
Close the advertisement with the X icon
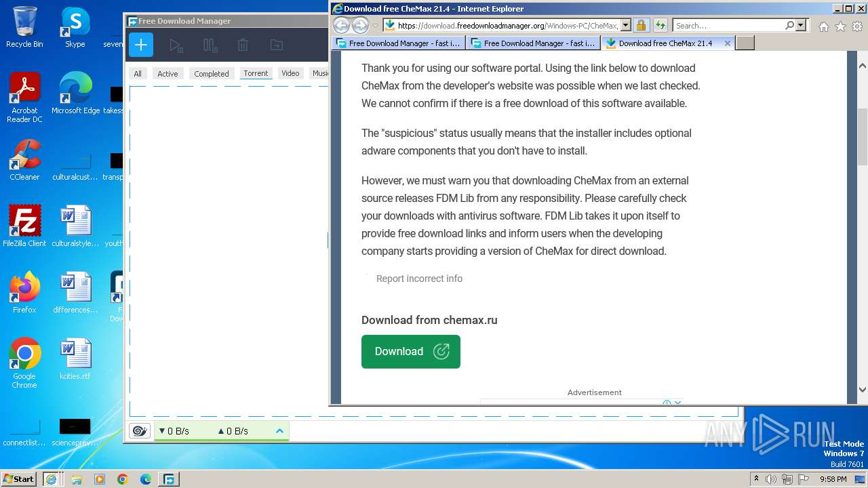coord(677,403)
